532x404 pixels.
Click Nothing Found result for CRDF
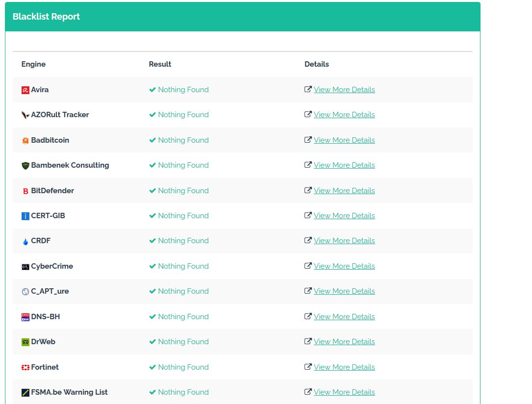click(183, 241)
